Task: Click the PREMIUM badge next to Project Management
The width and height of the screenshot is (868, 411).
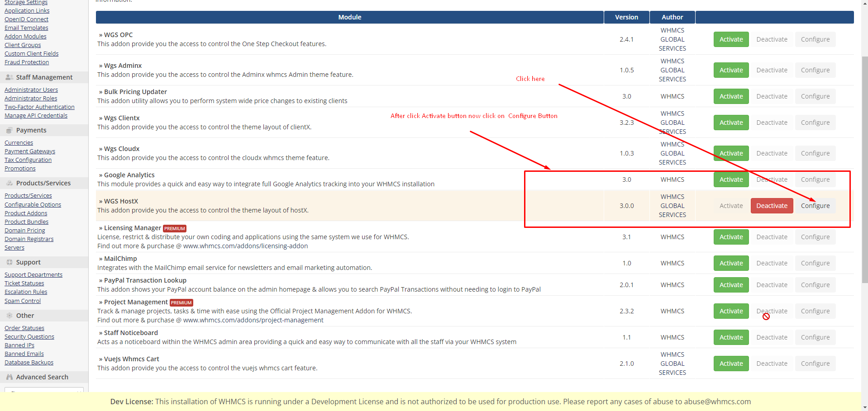Action: click(181, 303)
